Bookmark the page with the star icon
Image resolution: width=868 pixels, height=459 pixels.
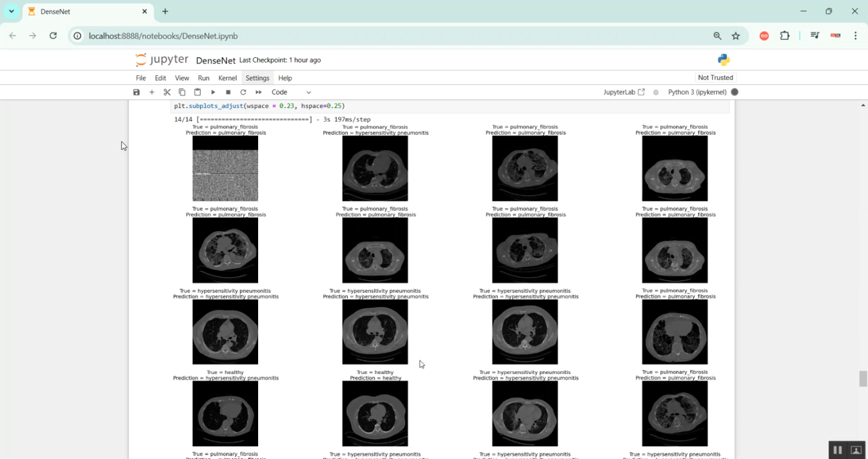pyautogui.click(x=735, y=36)
